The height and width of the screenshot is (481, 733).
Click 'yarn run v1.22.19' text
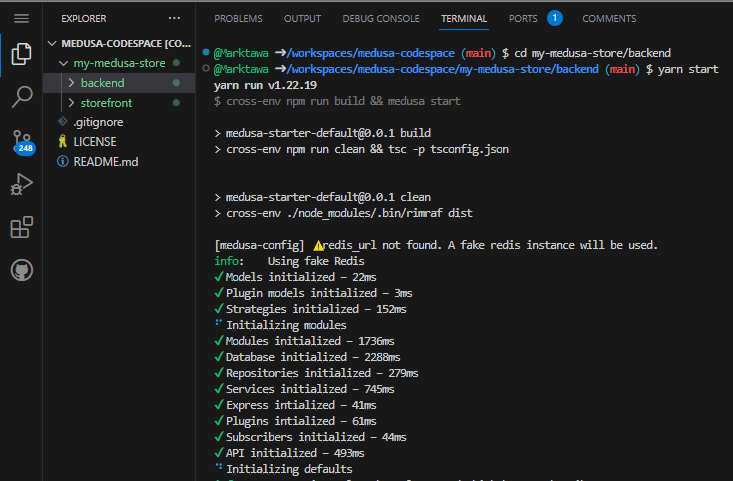pos(265,85)
